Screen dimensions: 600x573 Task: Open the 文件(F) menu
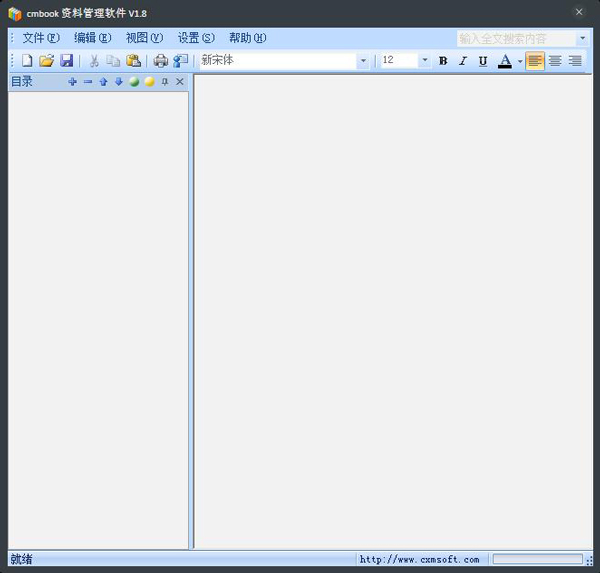[x=41, y=38]
